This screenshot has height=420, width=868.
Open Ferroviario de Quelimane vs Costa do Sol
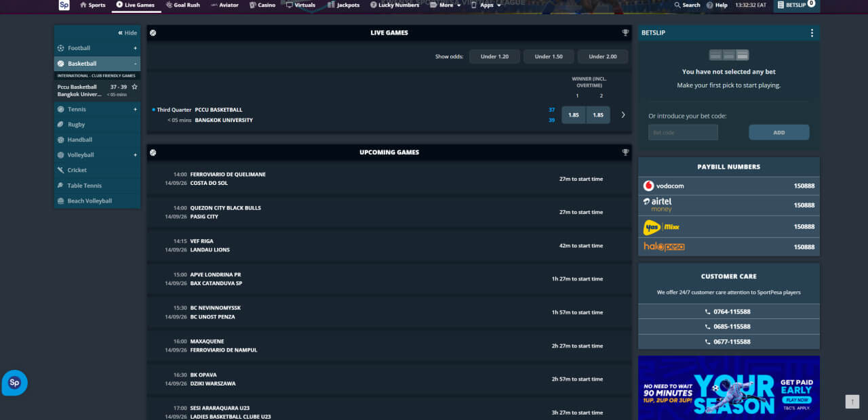[389, 179]
